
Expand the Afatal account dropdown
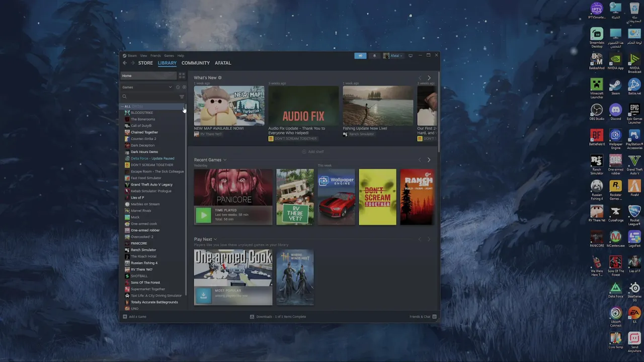click(393, 56)
